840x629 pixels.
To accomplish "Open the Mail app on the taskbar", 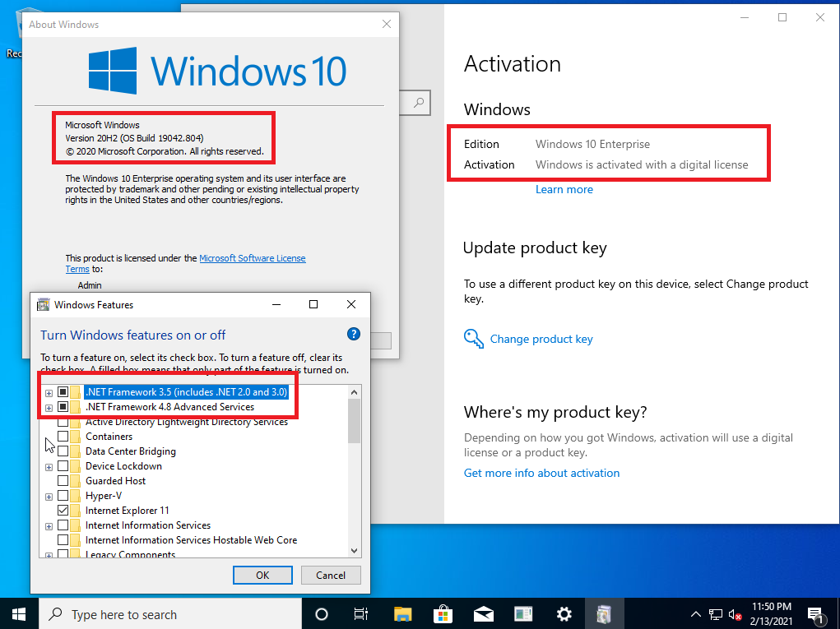I will pyautogui.click(x=483, y=614).
